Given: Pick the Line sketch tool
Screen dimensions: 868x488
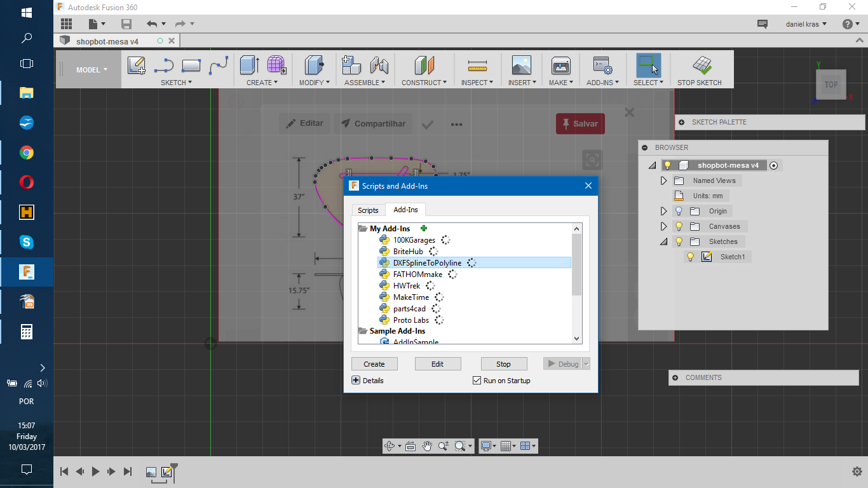Looking at the screenshot, I should click(x=164, y=65).
